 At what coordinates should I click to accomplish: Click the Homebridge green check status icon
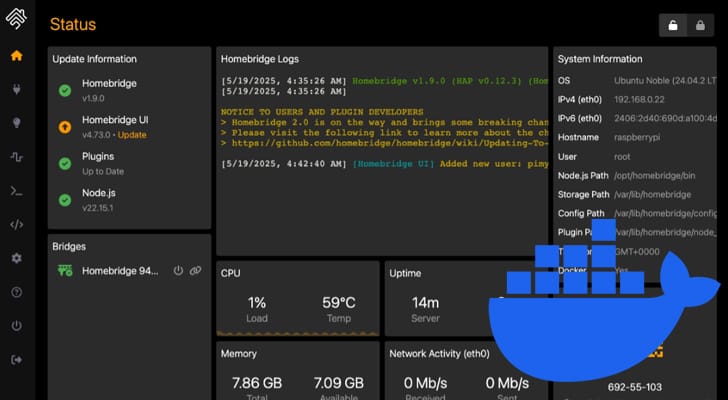65,90
